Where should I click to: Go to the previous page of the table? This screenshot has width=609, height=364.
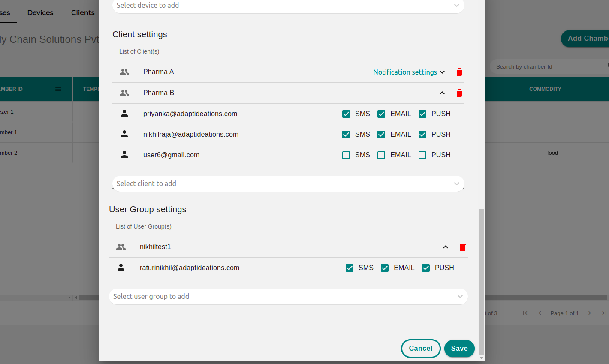tap(540, 313)
